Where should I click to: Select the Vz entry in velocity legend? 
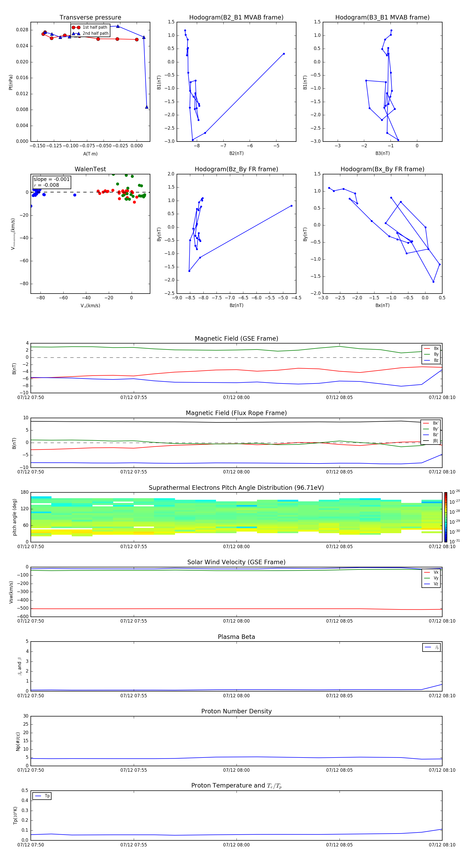pos(431,584)
